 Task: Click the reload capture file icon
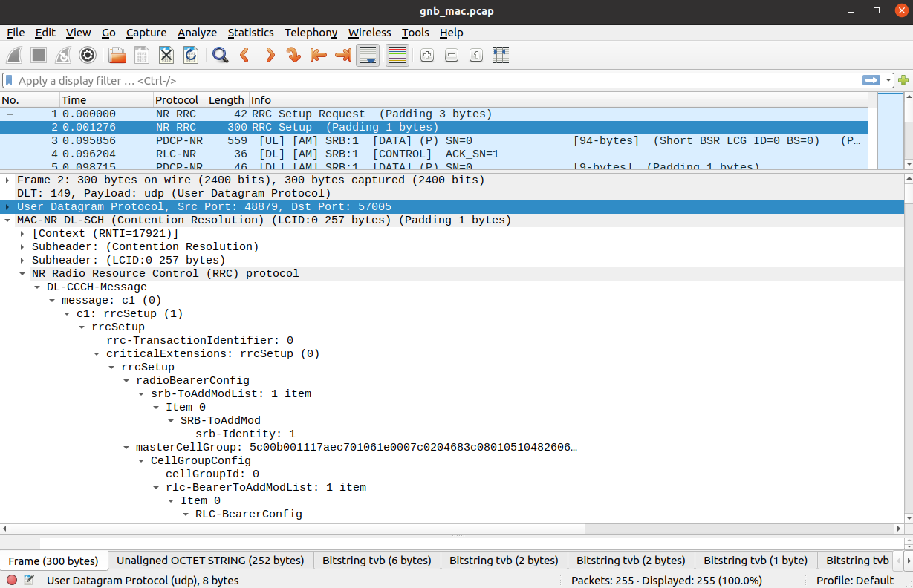tap(191, 55)
